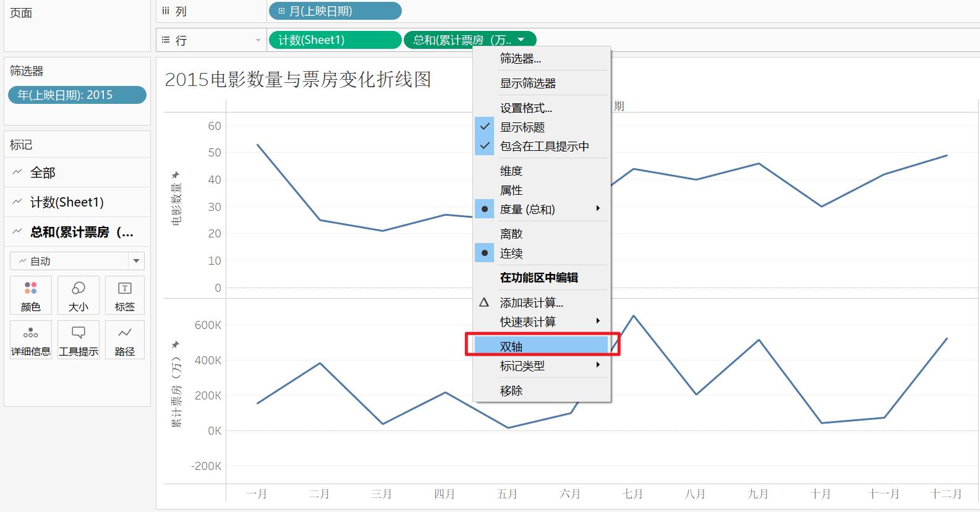Click the plus icon on 月(上映日期) pill
Screen dimensions: 980x512
point(281,11)
